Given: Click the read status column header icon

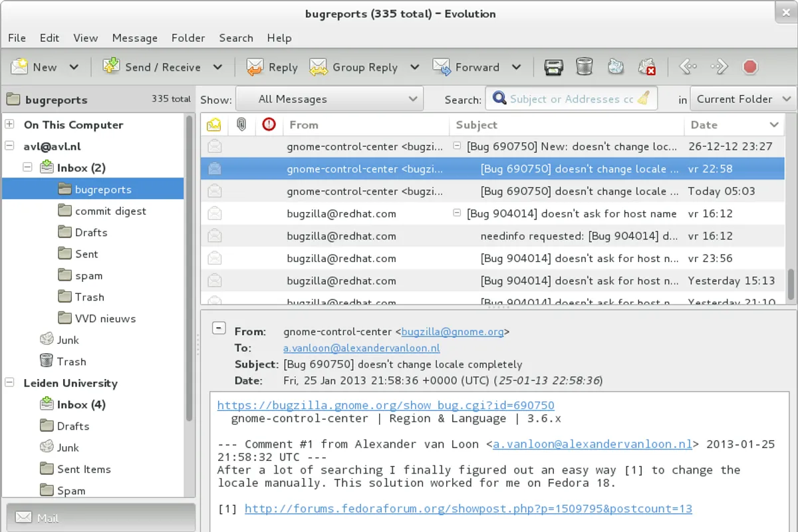Looking at the screenshot, I should pos(213,124).
